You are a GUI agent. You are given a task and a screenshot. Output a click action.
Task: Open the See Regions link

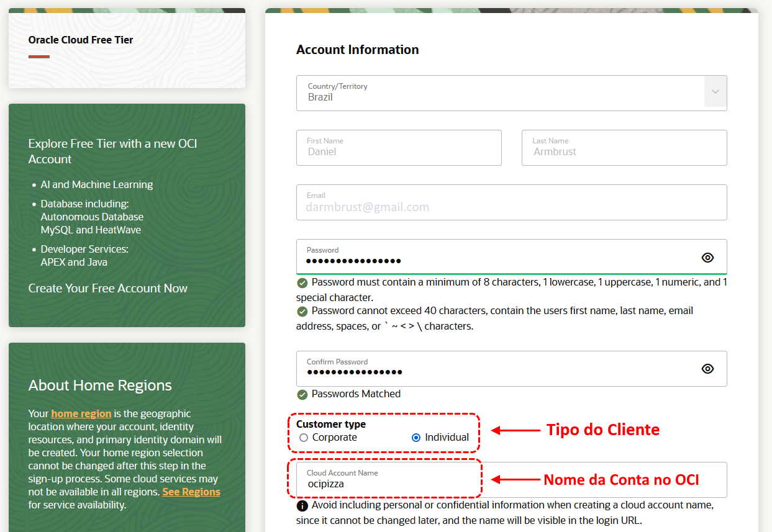191,492
